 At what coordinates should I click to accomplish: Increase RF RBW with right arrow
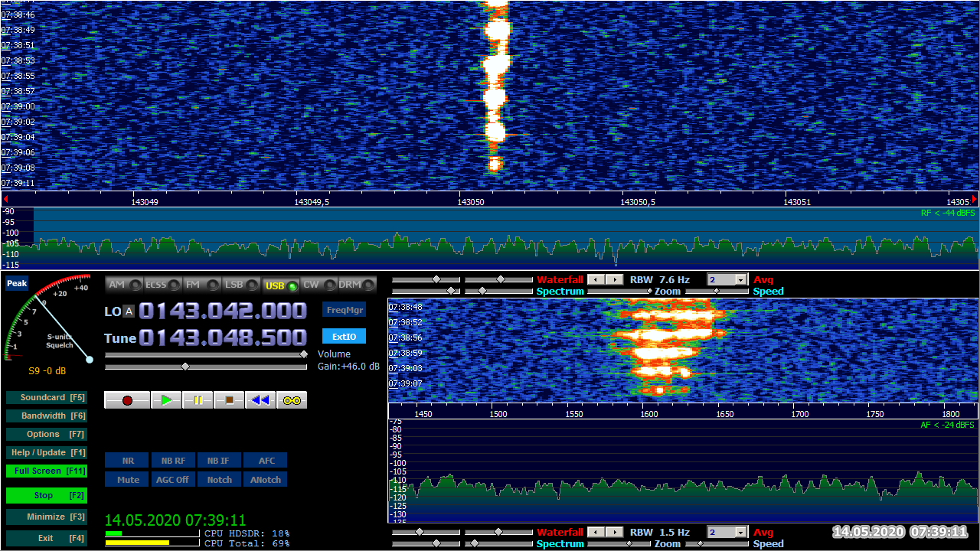(615, 279)
